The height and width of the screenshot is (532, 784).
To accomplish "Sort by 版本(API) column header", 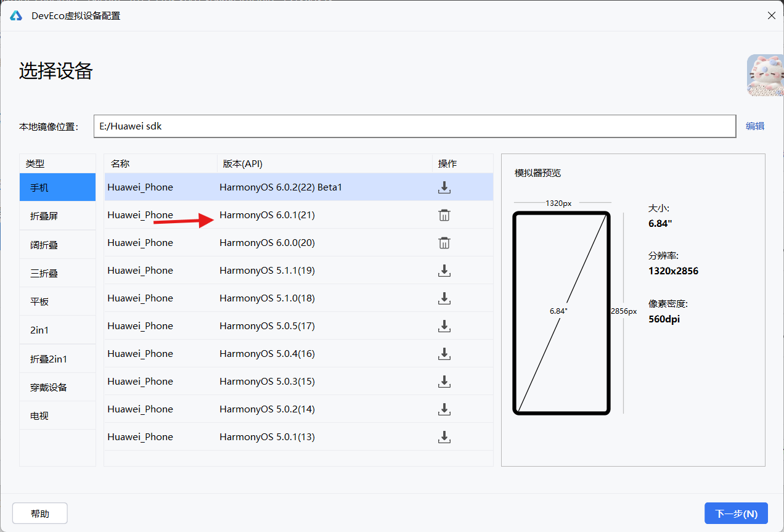I will point(324,163).
